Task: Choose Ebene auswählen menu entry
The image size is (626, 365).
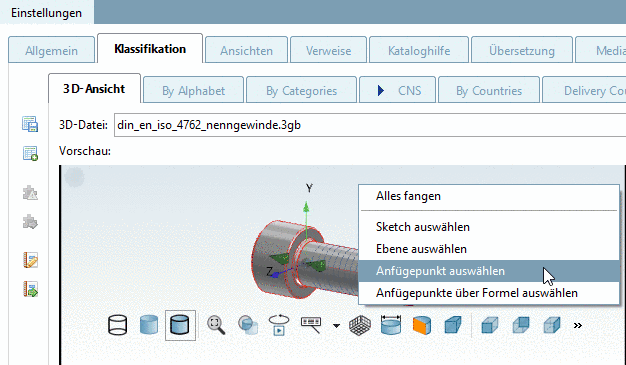Action: (x=489, y=249)
